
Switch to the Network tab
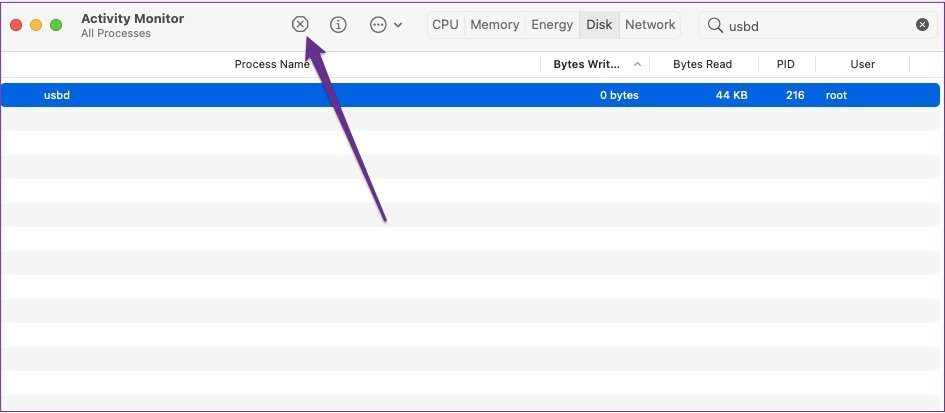[650, 25]
